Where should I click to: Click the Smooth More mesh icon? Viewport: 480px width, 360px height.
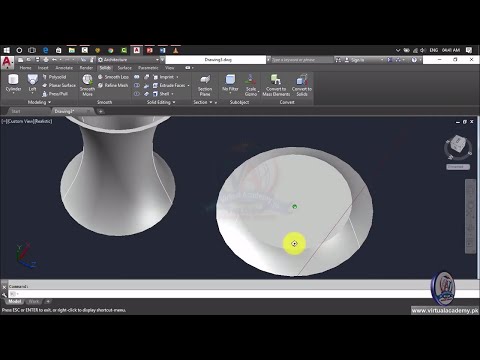tap(87, 80)
